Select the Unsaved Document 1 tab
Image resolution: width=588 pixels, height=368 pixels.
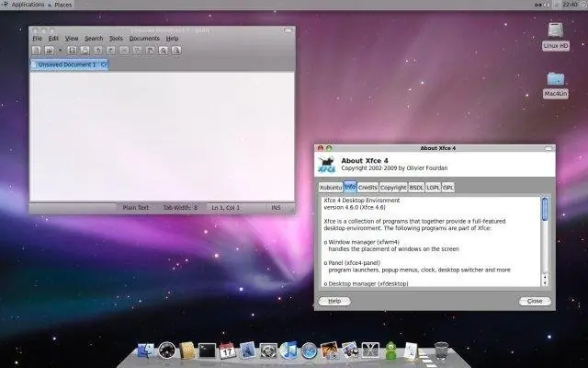pyautogui.click(x=67, y=64)
